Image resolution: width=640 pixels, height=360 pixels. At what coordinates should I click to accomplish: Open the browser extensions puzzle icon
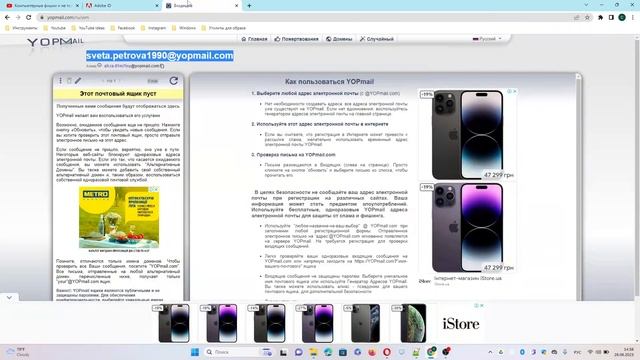(600, 18)
